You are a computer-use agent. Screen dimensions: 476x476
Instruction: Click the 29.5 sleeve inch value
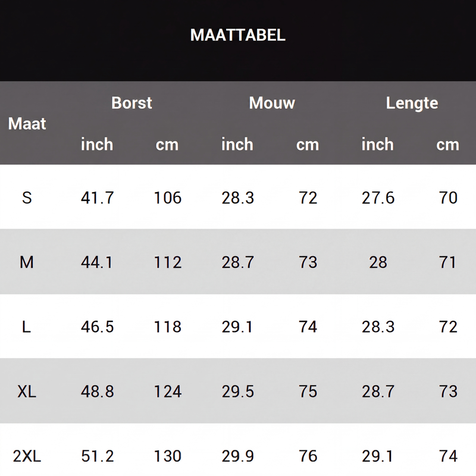click(237, 392)
